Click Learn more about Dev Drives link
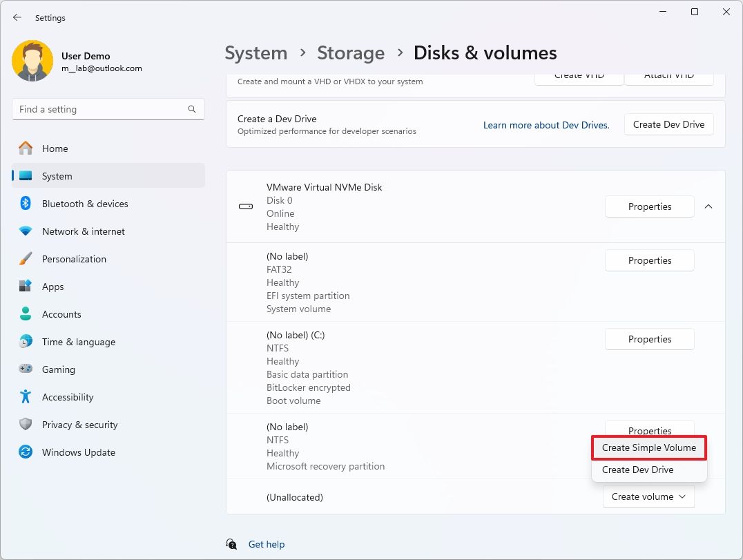Viewport: 743px width, 560px height. 546,125
